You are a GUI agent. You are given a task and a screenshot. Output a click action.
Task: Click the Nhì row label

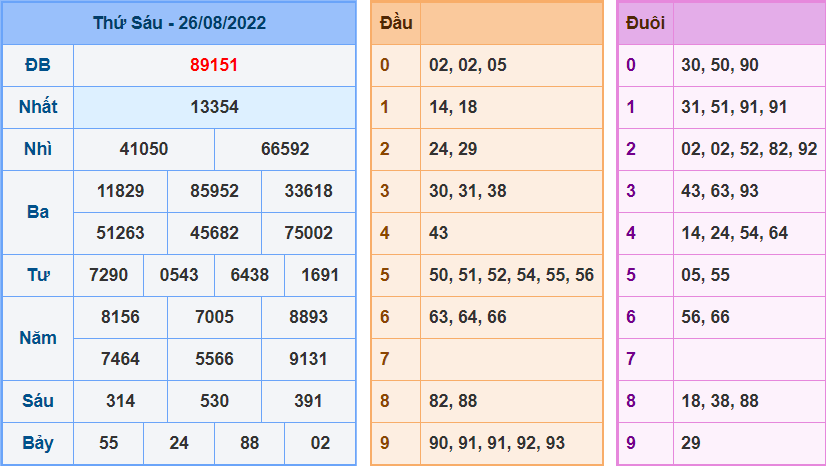coord(38,149)
